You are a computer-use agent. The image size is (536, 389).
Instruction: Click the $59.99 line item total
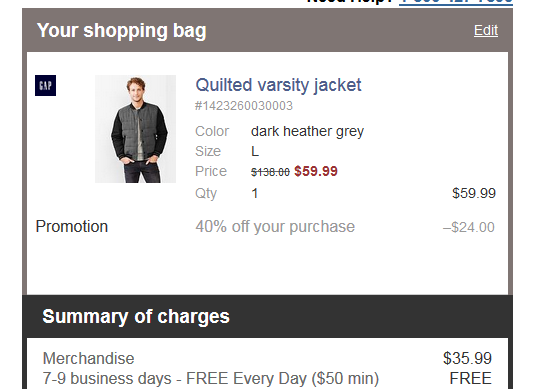[474, 193]
